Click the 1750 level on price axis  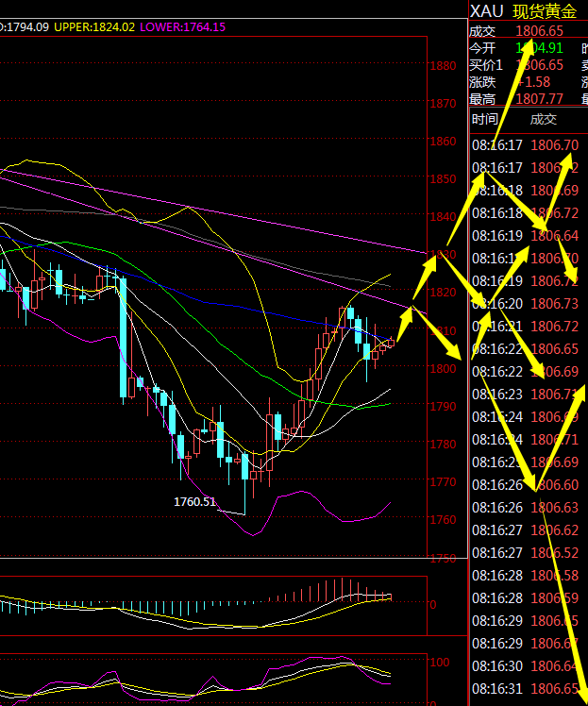click(442, 558)
